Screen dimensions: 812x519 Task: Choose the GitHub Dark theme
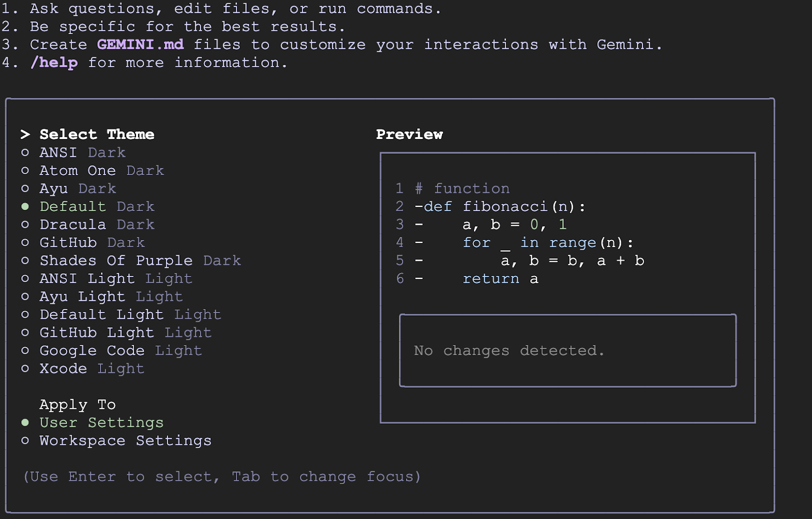(92, 243)
